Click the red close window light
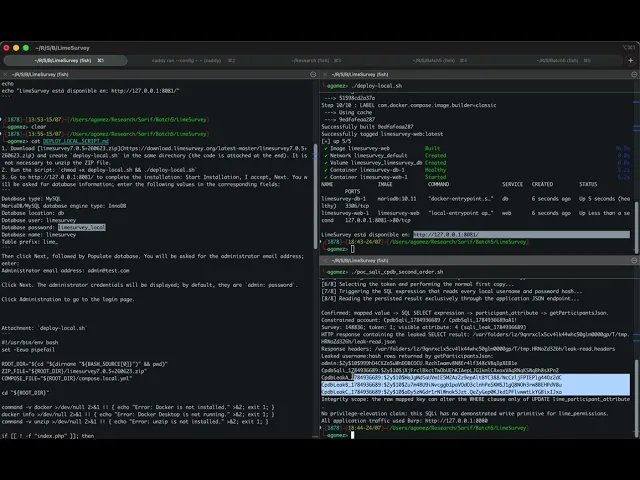 6,48
